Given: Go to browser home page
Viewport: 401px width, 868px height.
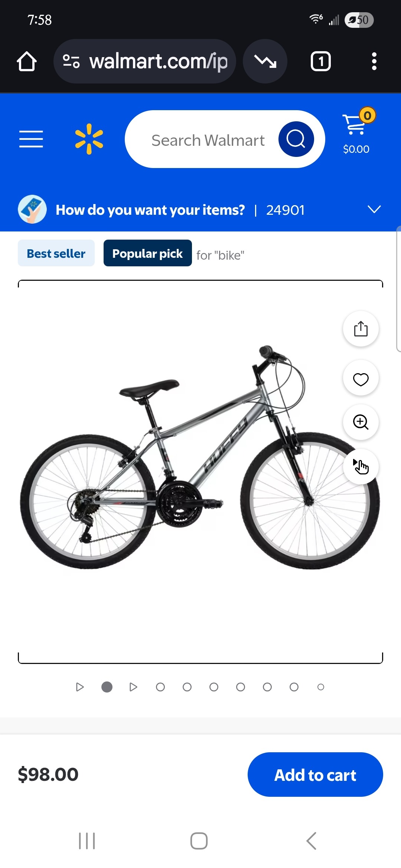Looking at the screenshot, I should click(27, 61).
